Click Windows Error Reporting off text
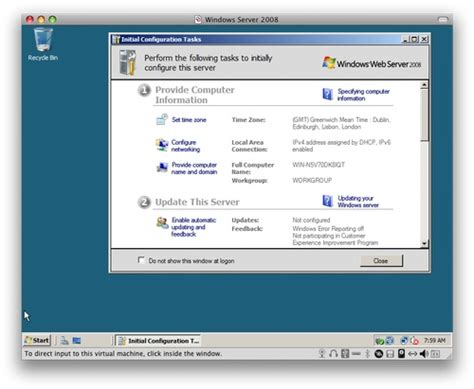The width and height of the screenshot is (474, 389). tap(328, 228)
